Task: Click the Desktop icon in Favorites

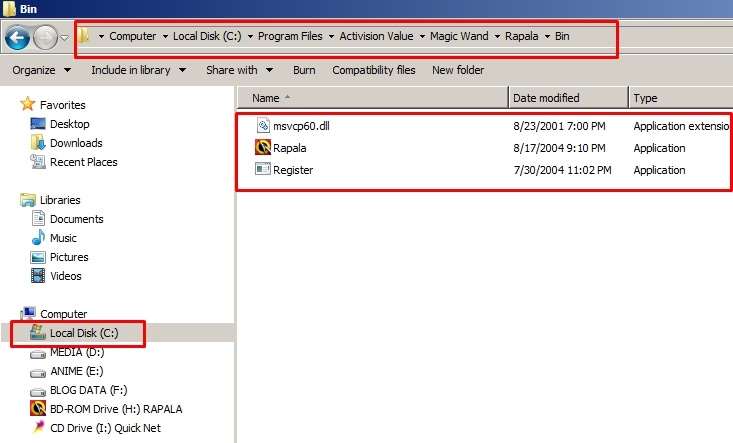Action: (x=37, y=123)
